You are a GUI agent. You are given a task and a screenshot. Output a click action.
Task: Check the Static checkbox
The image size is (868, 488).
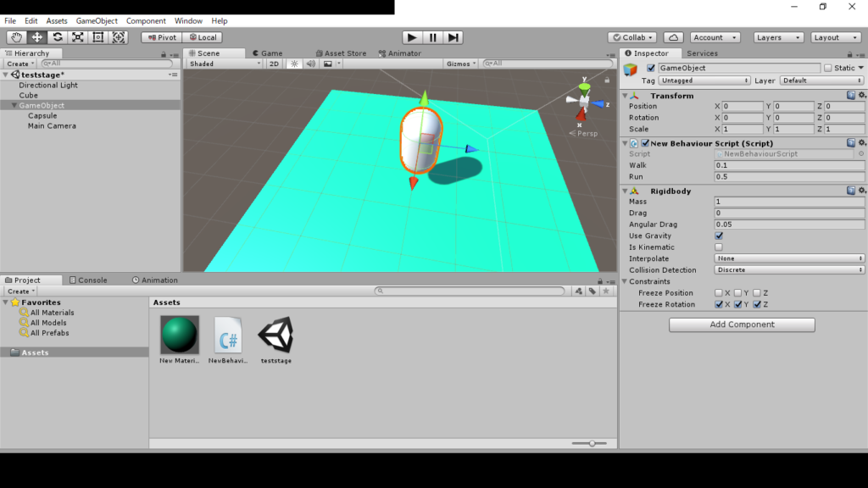(x=828, y=68)
